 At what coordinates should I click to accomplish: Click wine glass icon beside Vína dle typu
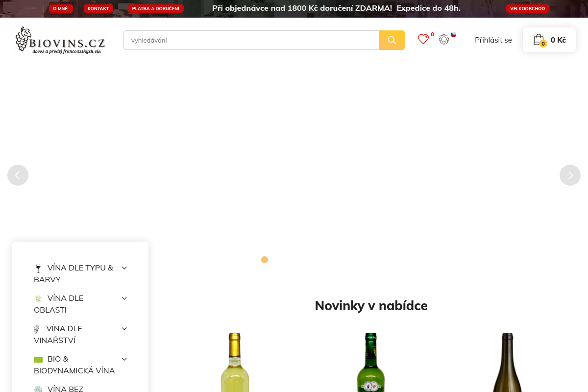point(38,268)
